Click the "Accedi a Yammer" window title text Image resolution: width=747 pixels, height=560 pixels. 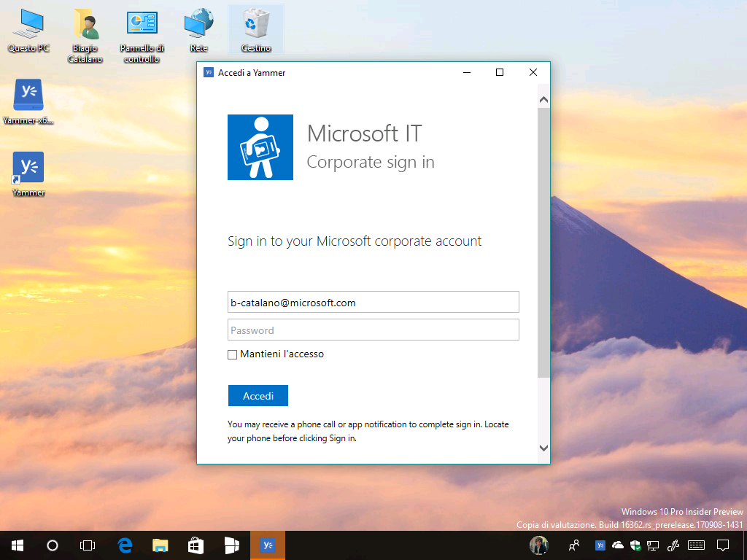click(252, 73)
